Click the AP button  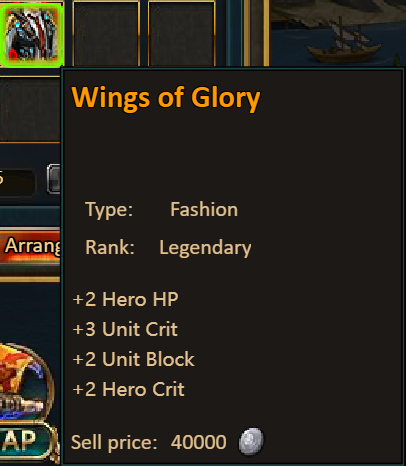[x=26, y=440]
